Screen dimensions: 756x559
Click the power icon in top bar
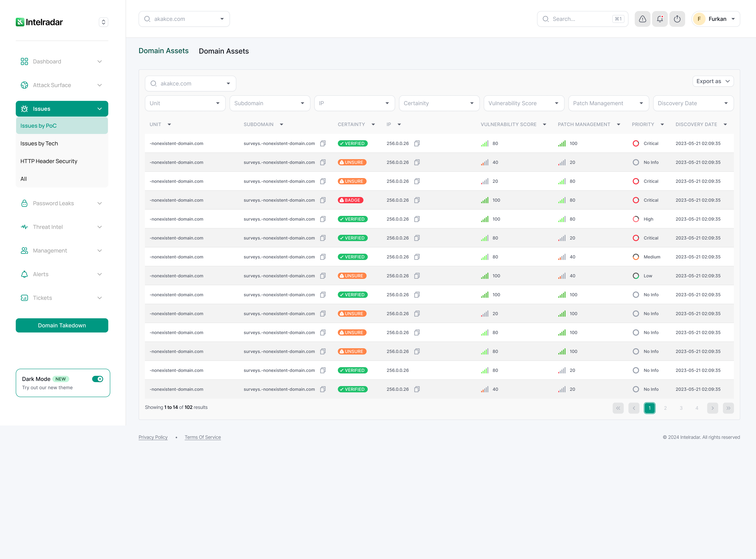click(677, 19)
